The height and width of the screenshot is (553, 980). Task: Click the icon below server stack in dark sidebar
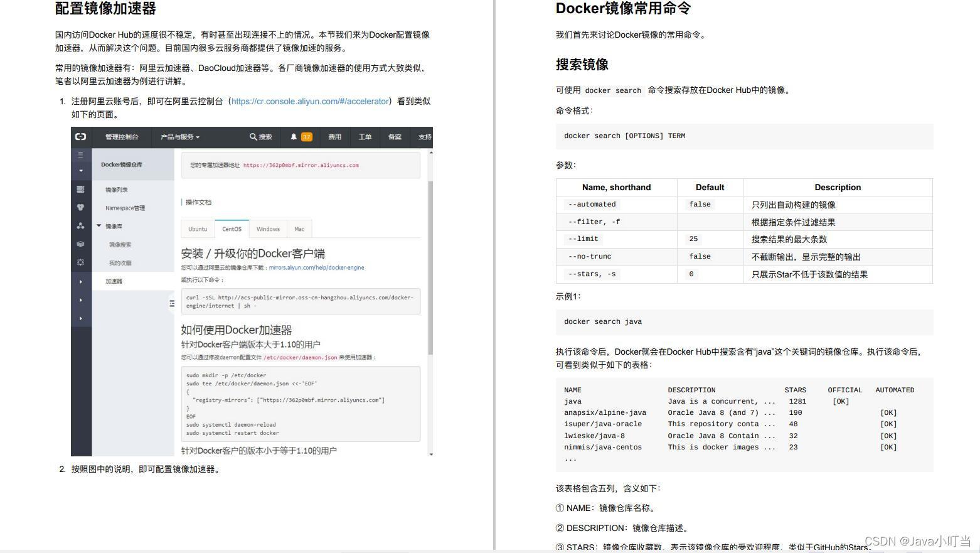pos(80,207)
